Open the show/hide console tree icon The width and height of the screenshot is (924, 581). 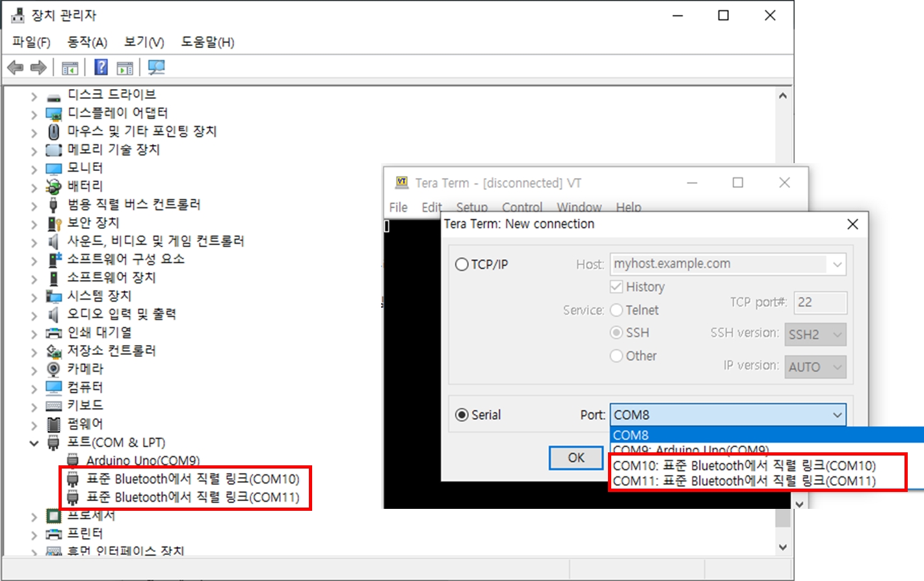(x=70, y=68)
